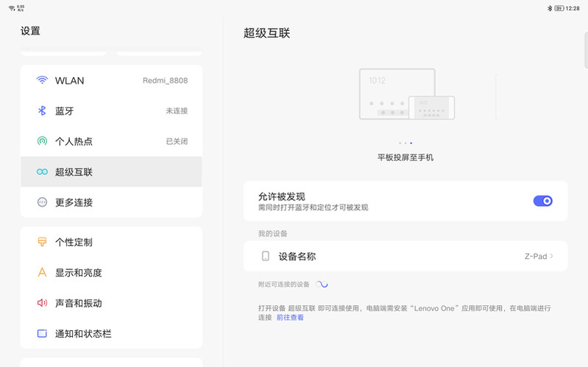Expand 设备名称 via the Z-Pad chevron
The height and width of the screenshot is (367, 588).
click(x=551, y=257)
